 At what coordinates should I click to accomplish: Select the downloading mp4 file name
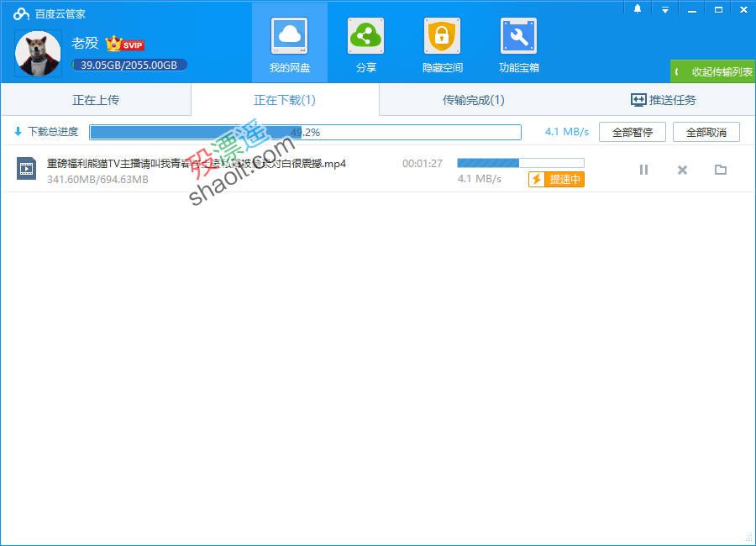197,164
